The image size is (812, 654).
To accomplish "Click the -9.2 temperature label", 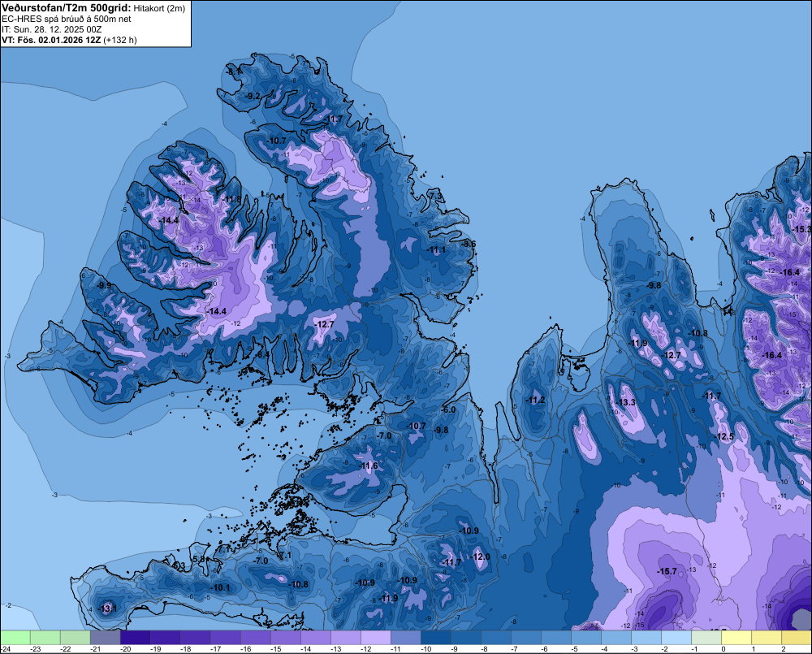I will point(253,96).
